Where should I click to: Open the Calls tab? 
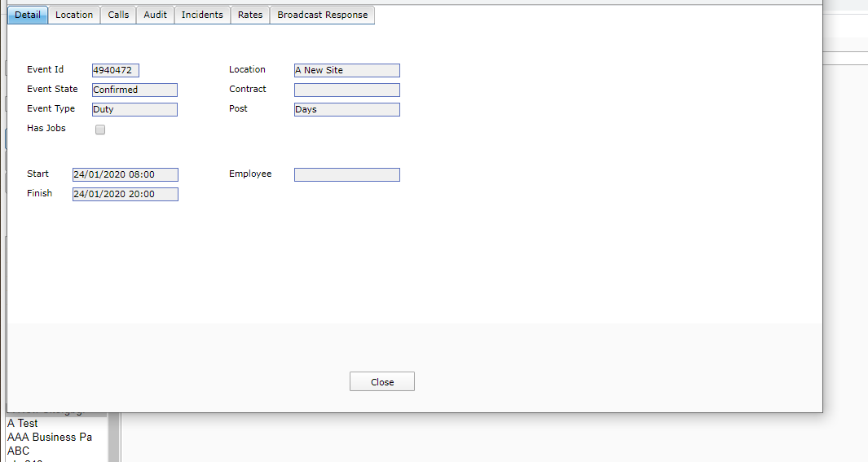click(x=118, y=15)
